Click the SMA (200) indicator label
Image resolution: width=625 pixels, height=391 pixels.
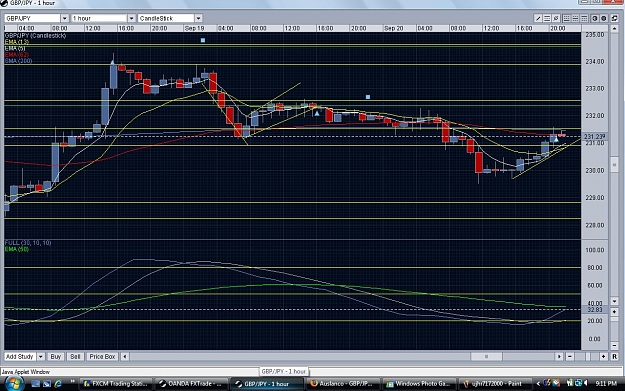point(18,61)
